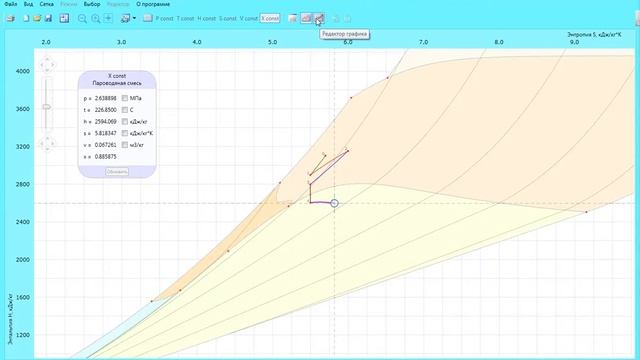
Task: Click the Пароводяная смесь label
Action: point(117,83)
